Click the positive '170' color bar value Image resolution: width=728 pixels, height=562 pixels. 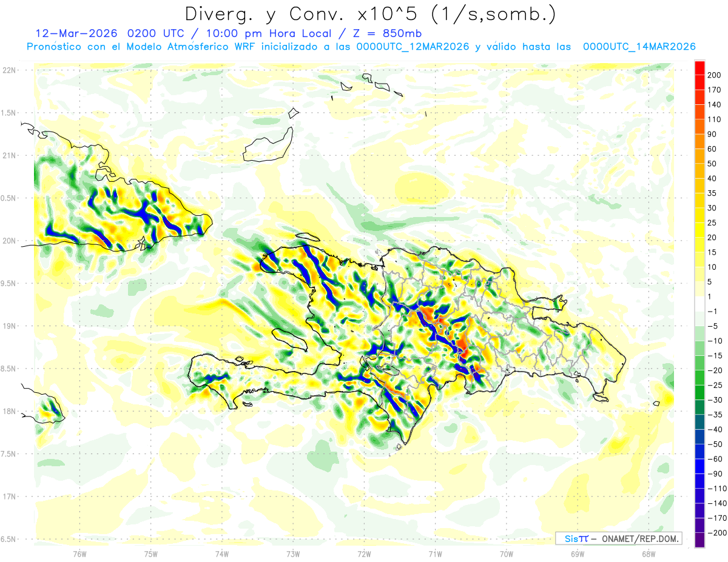pyautogui.click(x=715, y=90)
